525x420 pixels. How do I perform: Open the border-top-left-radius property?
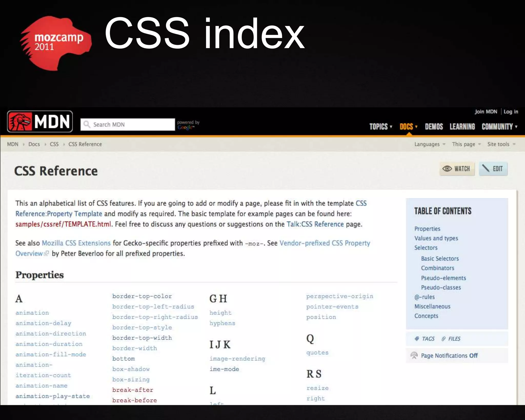click(x=153, y=307)
